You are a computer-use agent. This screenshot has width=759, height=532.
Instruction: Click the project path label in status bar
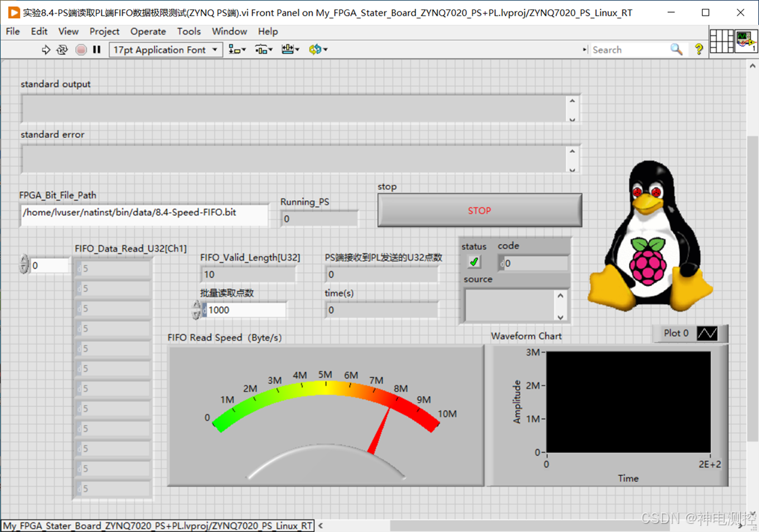click(158, 526)
